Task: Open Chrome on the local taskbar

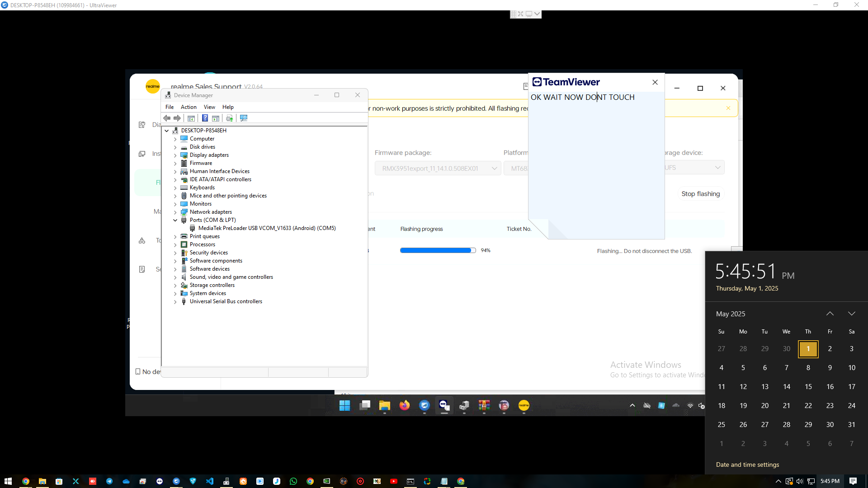Action: click(x=26, y=481)
